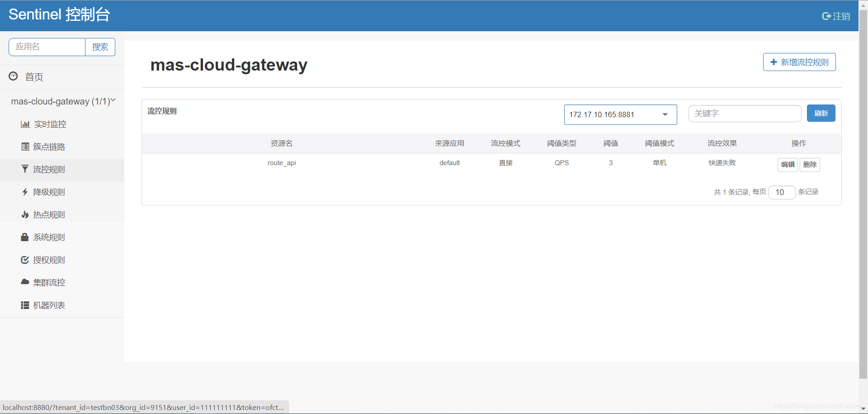Open 授权规则 in the sidebar
868x414 pixels.
coord(62,260)
